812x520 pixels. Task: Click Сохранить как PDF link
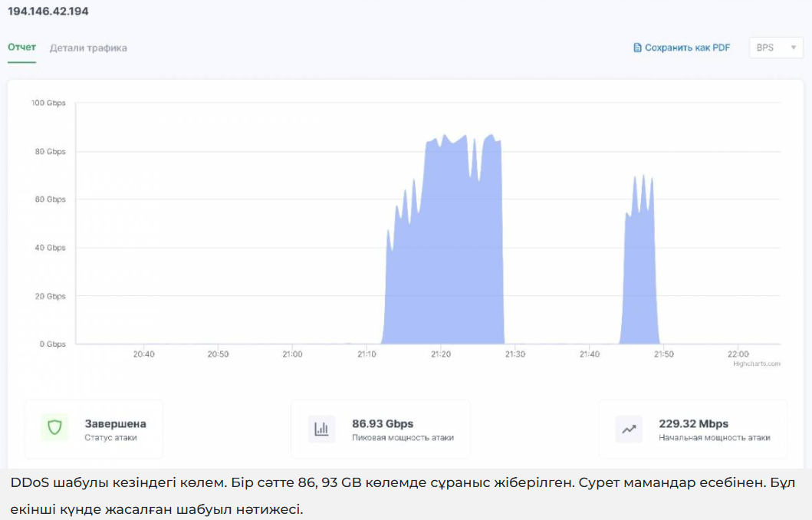pyautogui.click(x=687, y=48)
